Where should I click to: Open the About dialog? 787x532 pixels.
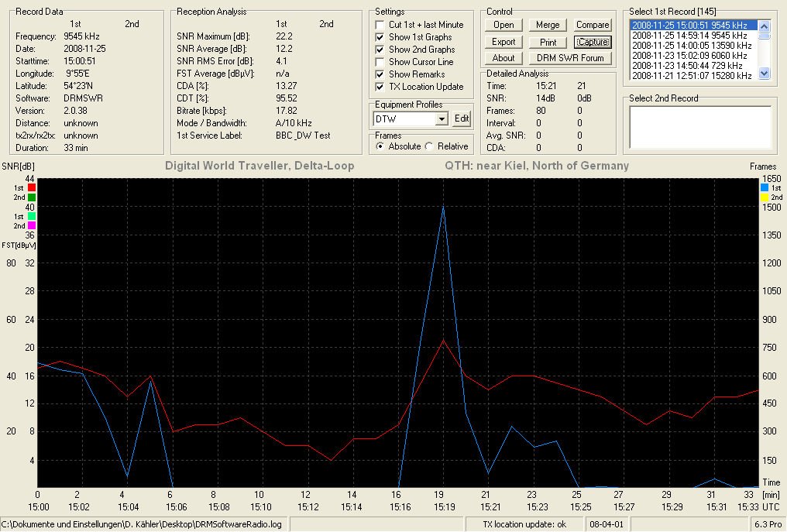pyautogui.click(x=503, y=58)
